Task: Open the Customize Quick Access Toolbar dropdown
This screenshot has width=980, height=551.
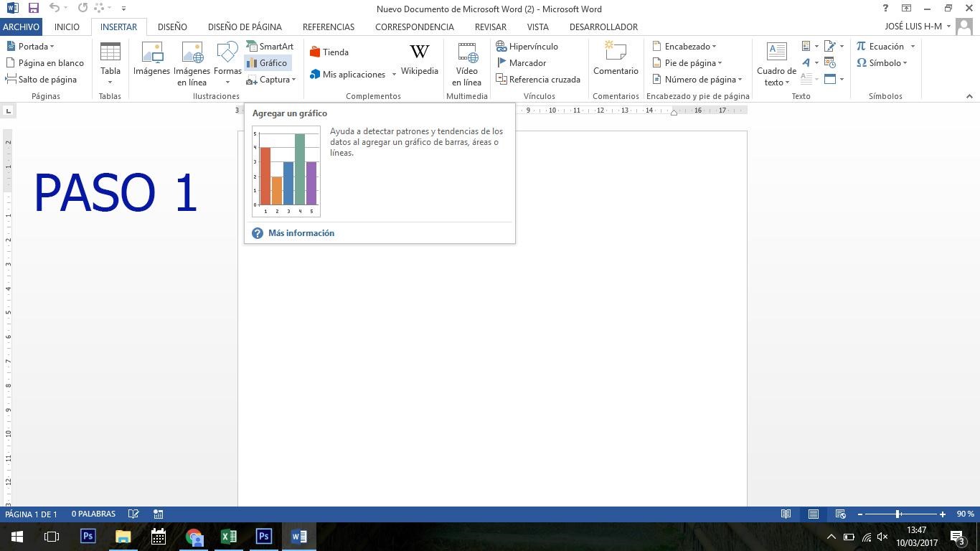Action: (x=123, y=9)
